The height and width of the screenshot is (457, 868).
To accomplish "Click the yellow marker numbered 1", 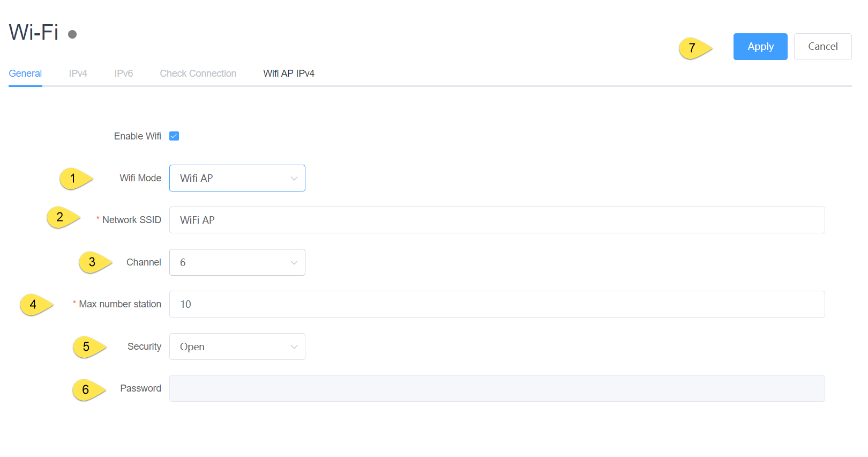I will tap(73, 179).
